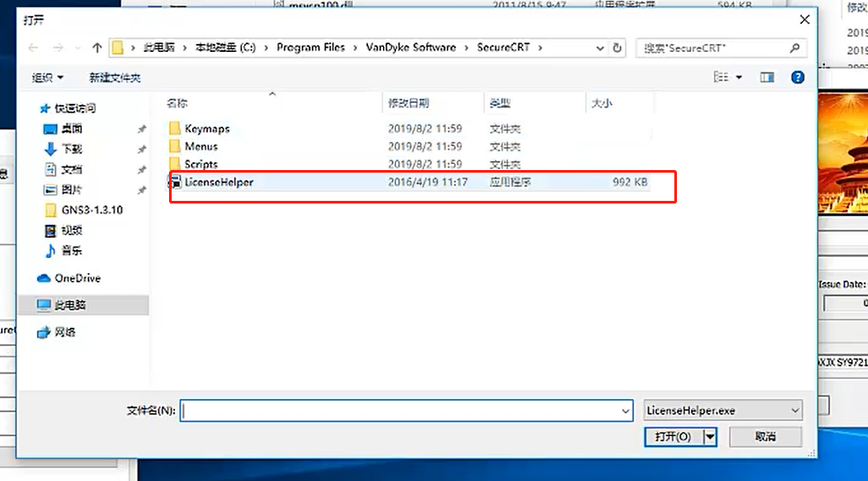Open the 组织 organize menu
Viewport: 868px width, 481px height.
pos(48,78)
